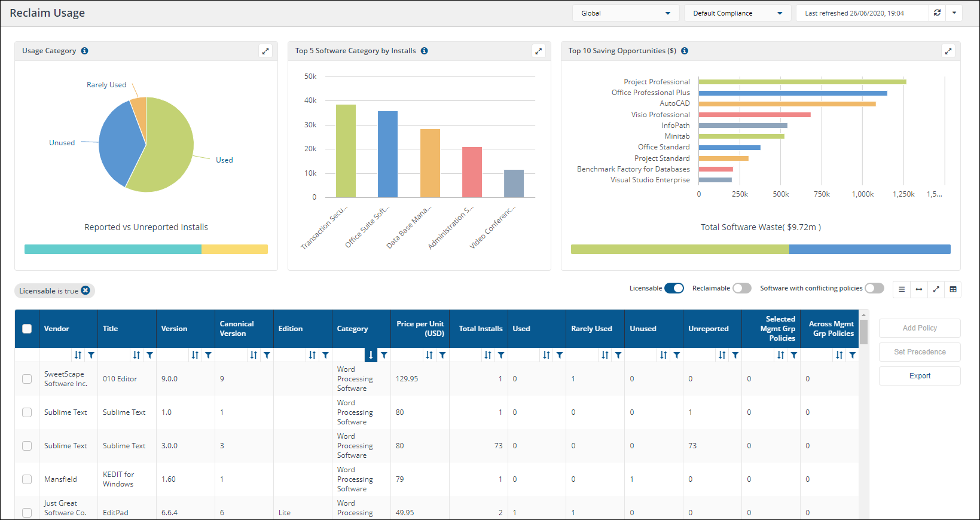Screen dimensions: 980x520
Task: Turn off the Licensable toggle
Action: click(x=674, y=288)
